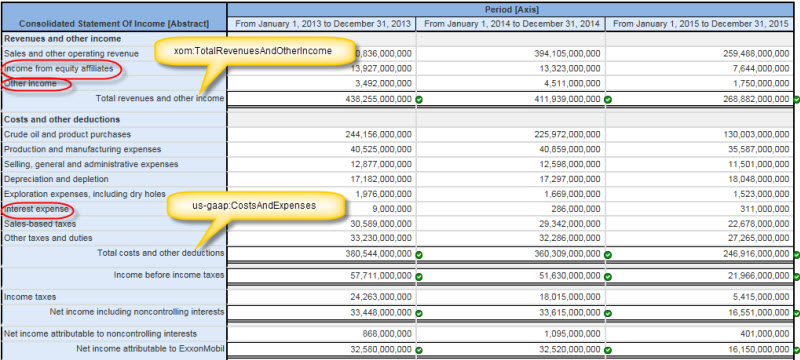Click green check icon beside 32,580,000,000
The width and height of the screenshot is (800, 360).
tap(419, 350)
